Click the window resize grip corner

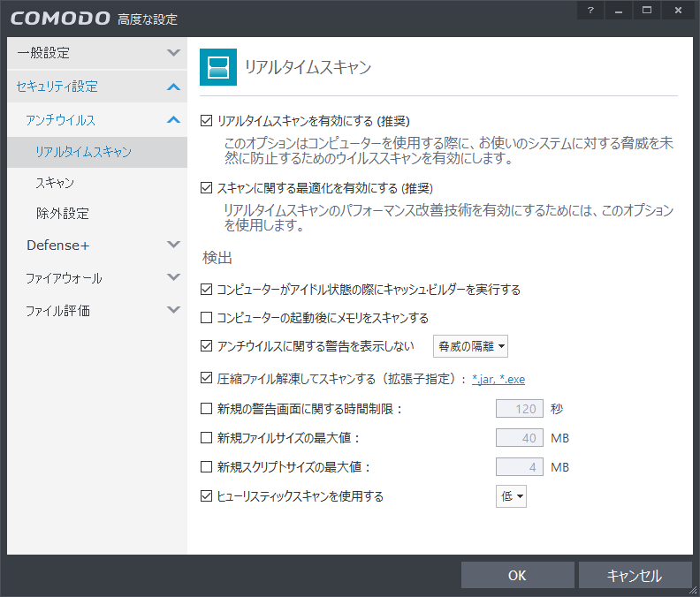coord(693,590)
